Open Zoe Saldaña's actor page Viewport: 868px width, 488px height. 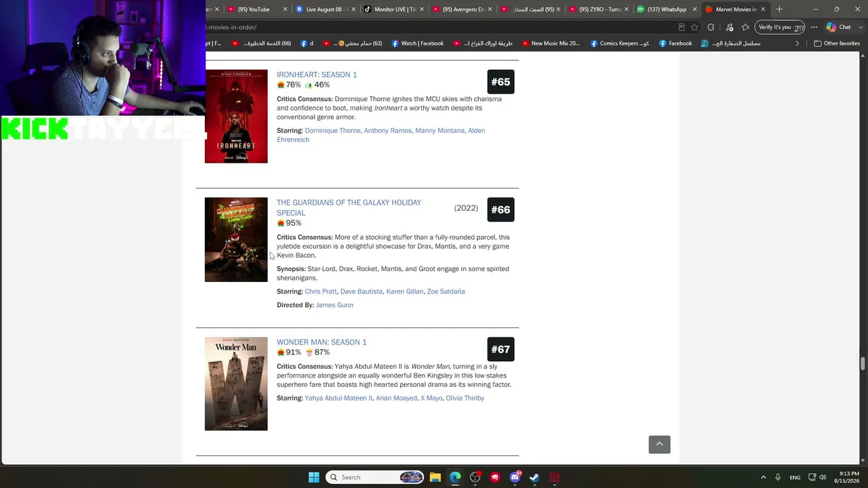(446, 291)
